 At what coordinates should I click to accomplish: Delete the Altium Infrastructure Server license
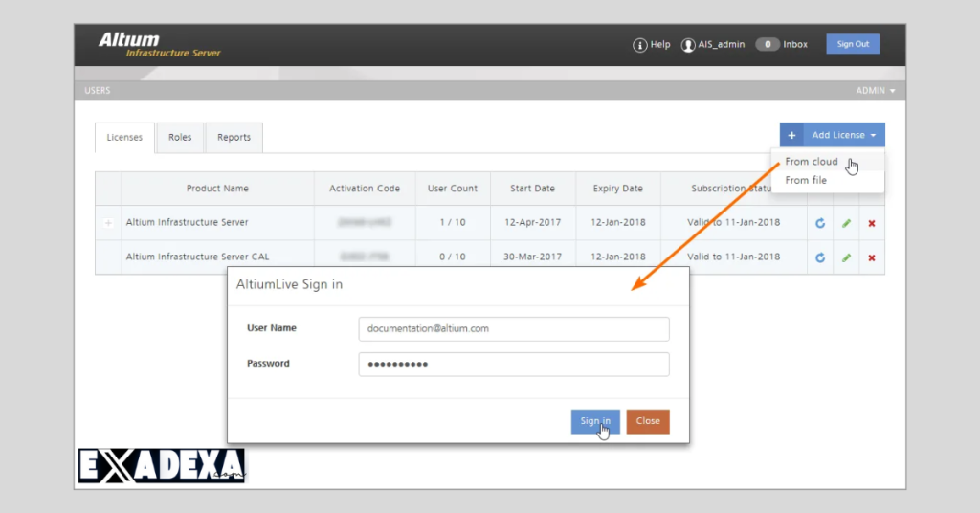coord(872,223)
